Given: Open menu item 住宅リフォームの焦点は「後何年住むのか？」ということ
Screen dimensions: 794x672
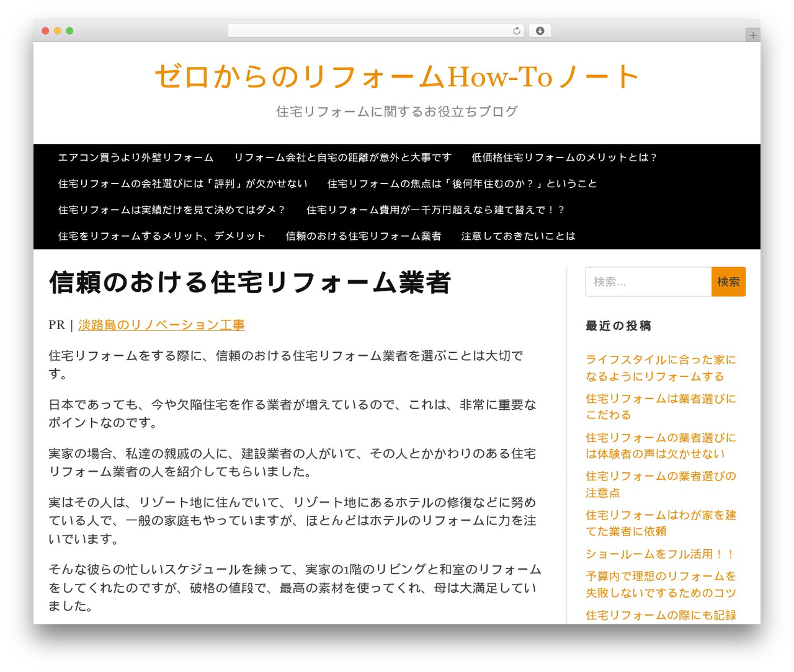Looking at the screenshot, I should pos(463,183).
